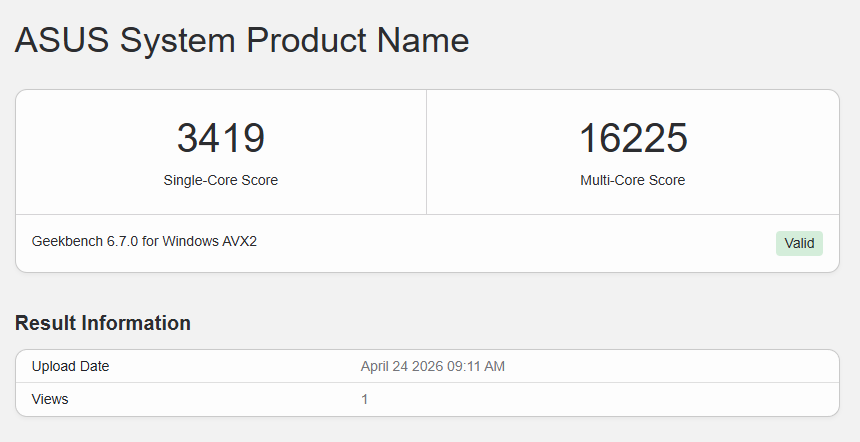Screen dimensions: 860x442
Task: Select the 16225 multi-core score number
Action: [633, 138]
